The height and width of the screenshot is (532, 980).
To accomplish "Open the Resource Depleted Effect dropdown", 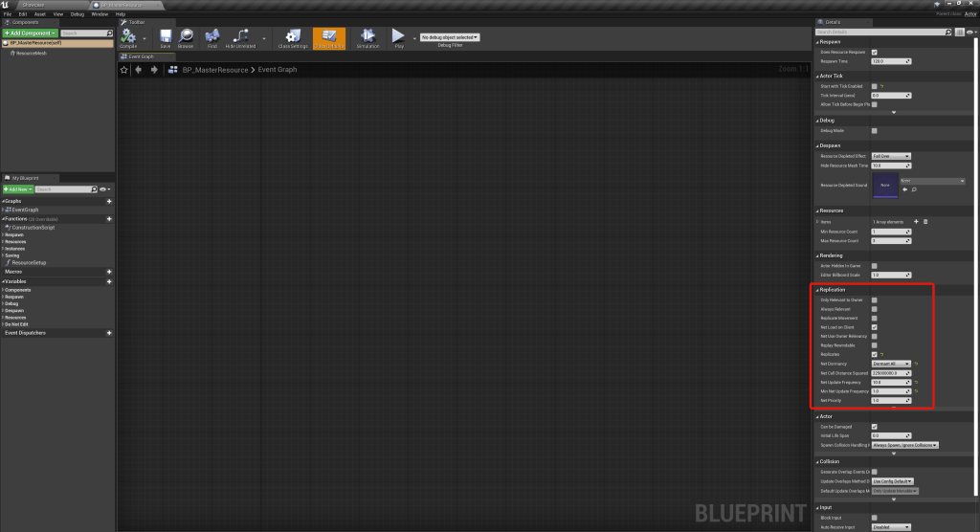I will 891,156.
